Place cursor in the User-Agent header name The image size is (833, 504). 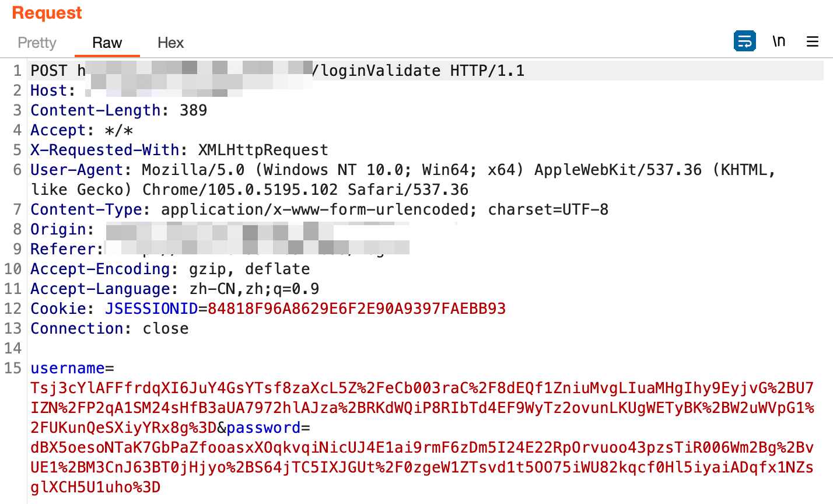(76, 170)
